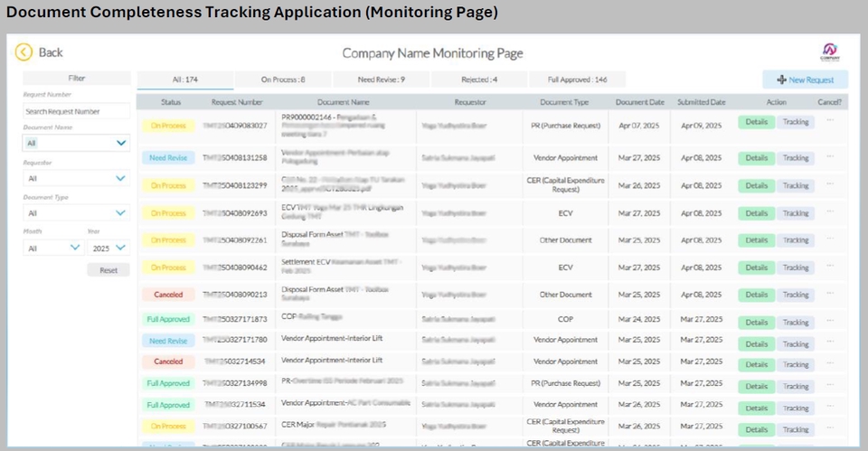Sort by the Submitted Date column header
This screenshot has height=451, width=868.
click(x=702, y=102)
